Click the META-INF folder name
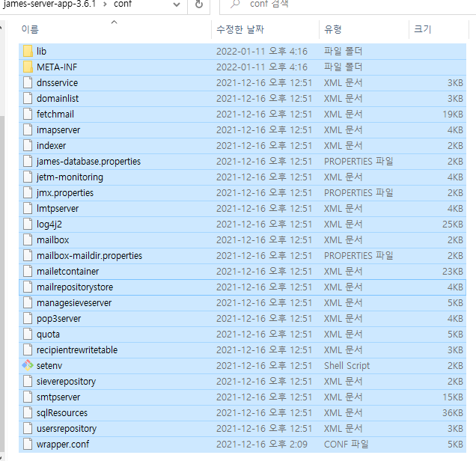Viewport: 476px width, 461px height. point(57,67)
